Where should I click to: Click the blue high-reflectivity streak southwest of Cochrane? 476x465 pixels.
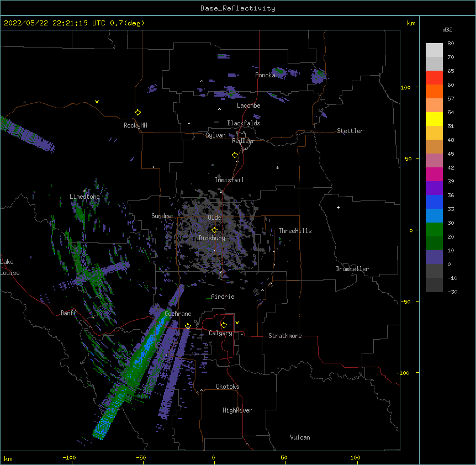(x=148, y=345)
